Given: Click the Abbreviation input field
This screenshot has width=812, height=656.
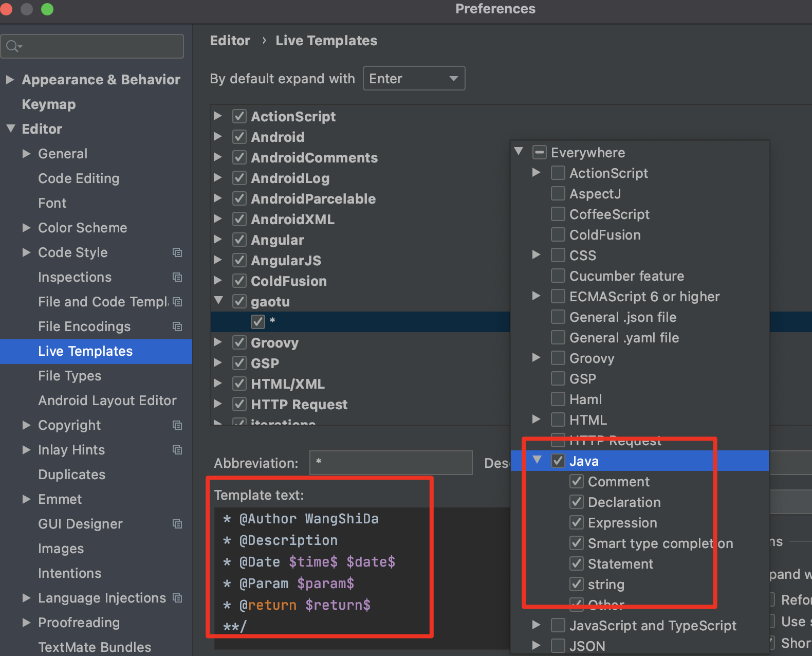Looking at the screenshot, I should 391,463.
